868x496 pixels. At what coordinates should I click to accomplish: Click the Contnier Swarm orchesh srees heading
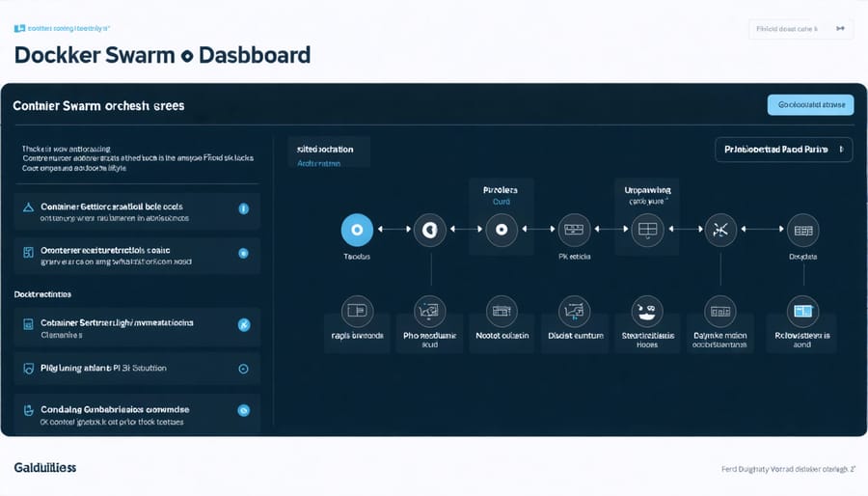click(x=98, y=106)
